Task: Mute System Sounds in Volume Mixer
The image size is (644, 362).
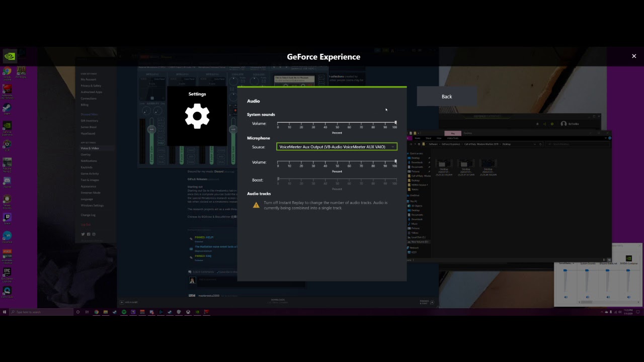Action: pos(588,297)
